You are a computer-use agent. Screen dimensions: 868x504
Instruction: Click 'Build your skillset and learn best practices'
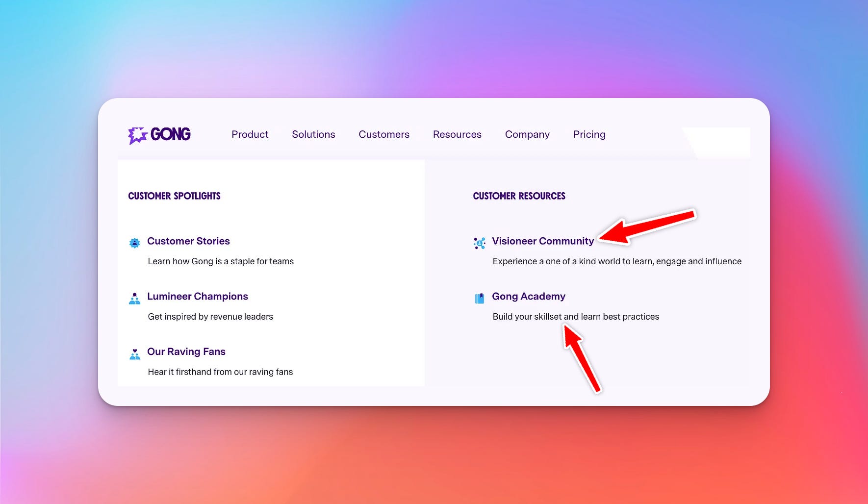(x=576, y=317)
